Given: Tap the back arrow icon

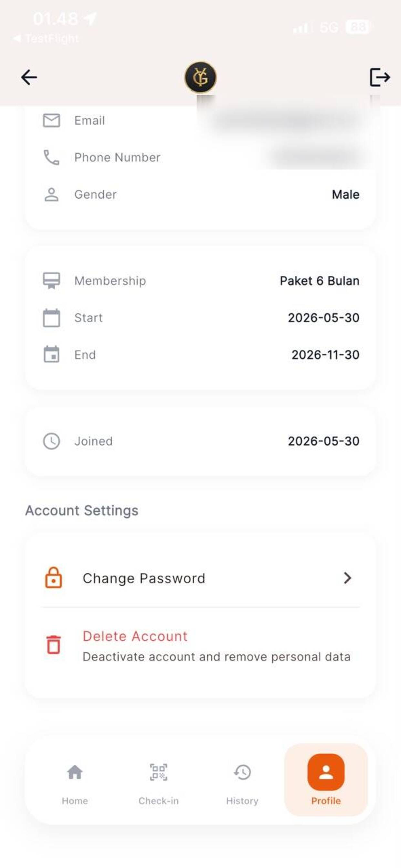Looking at the screenshot, I should point(29,77).
